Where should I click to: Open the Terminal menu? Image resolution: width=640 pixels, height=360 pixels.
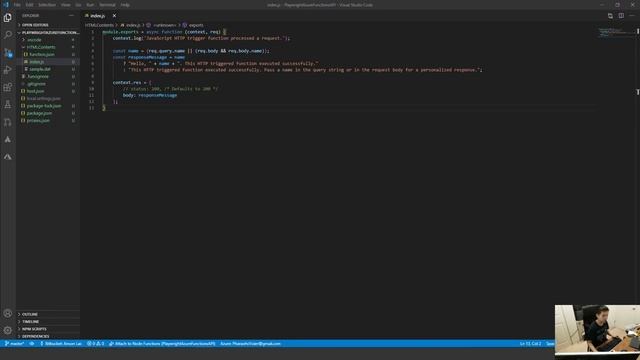point(107,5)
